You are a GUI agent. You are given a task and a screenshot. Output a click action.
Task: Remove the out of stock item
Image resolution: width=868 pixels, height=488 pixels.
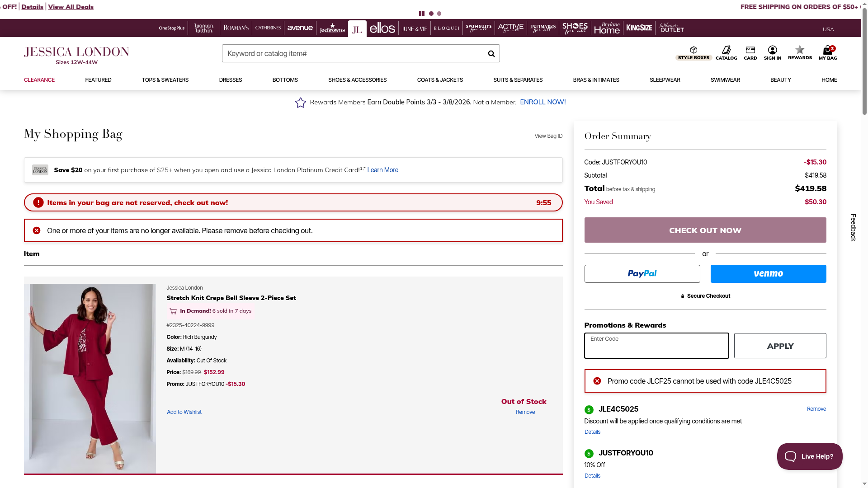tap(525, 412)
